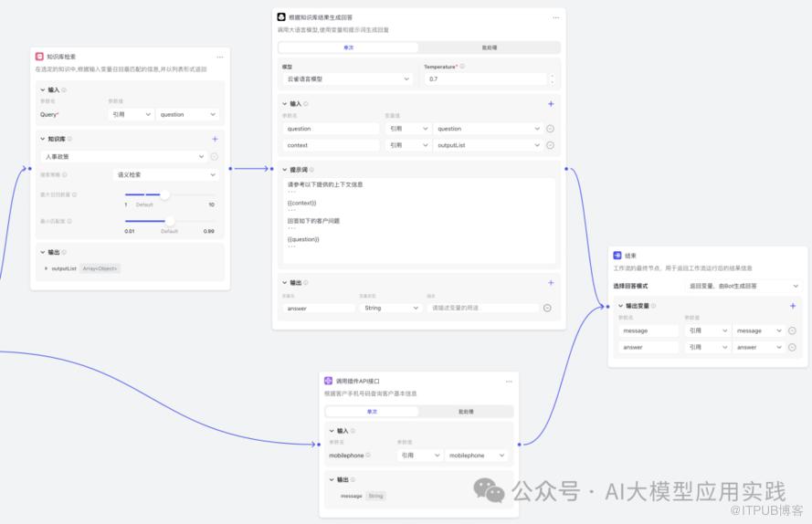Collapse the 输入 section in API plugin node
The image size is (812, 524).
point(332,431)
